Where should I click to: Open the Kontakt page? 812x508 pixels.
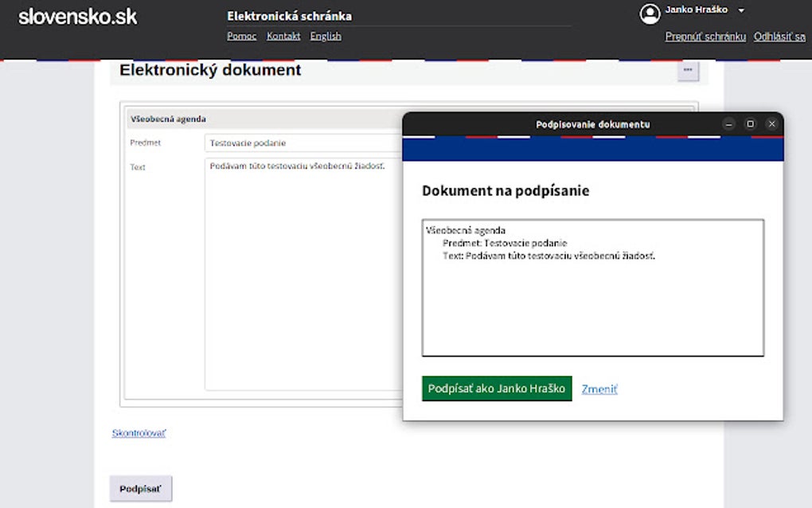(283, 36)
